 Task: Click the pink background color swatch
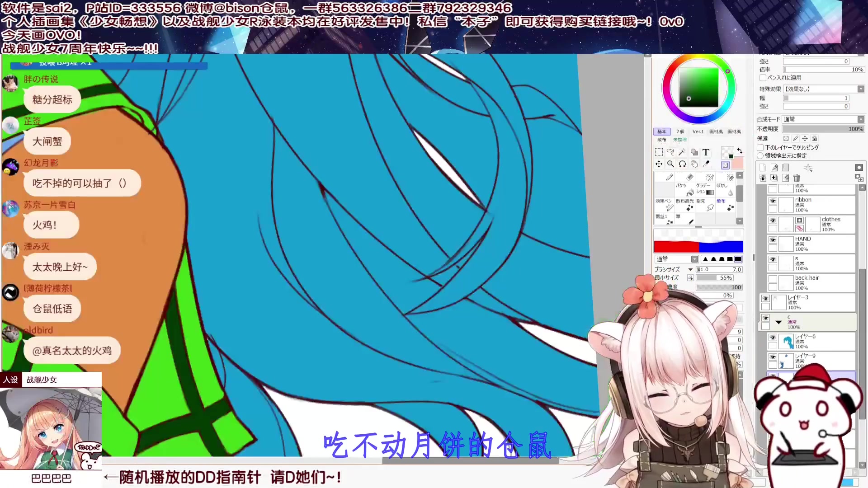point(738,164)
